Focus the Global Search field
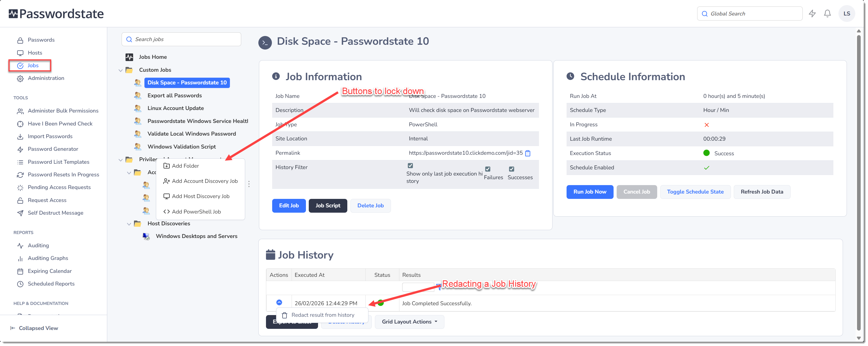 click(x=750, y=14)
